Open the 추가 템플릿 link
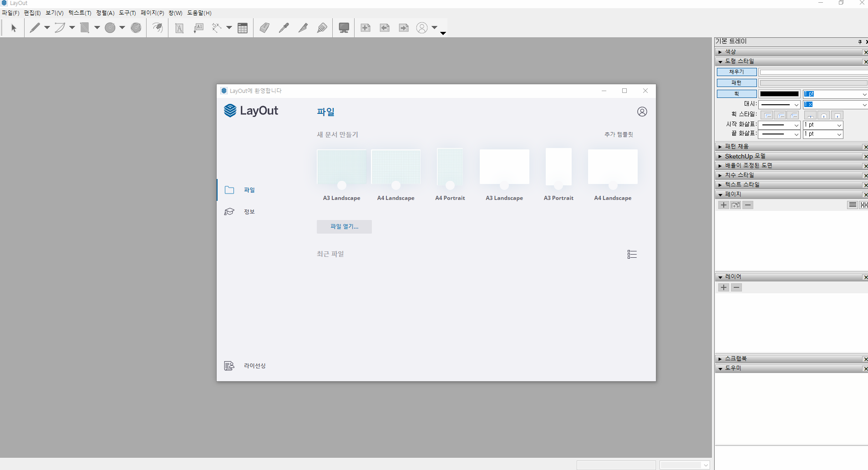The image size is (868, 470). click(619, 135)
